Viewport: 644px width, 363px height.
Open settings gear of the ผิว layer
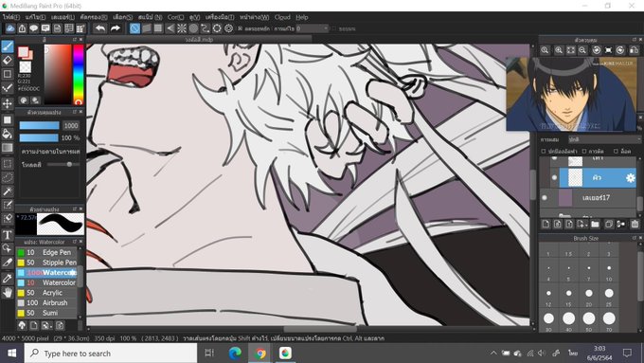point(631,177)
